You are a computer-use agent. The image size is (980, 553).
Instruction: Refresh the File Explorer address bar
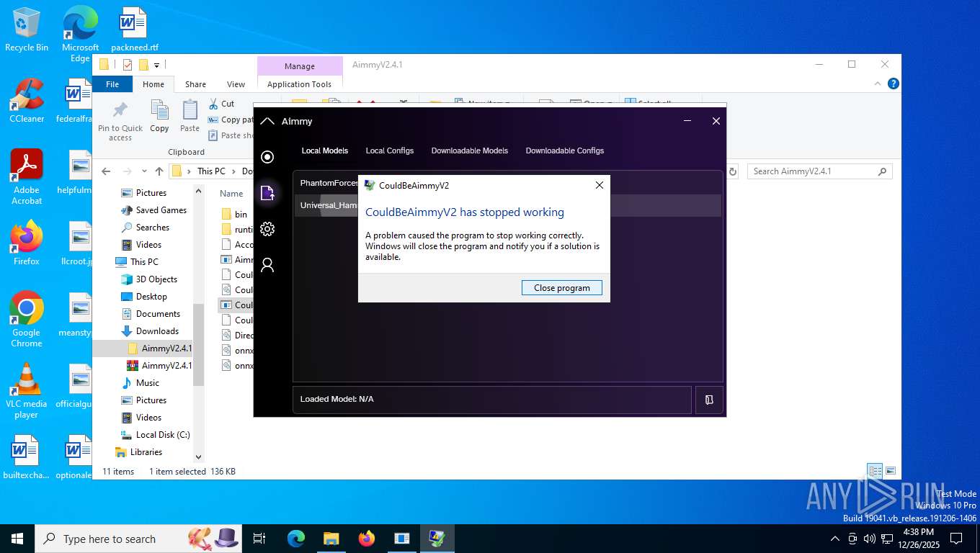[x=733, y=171]
